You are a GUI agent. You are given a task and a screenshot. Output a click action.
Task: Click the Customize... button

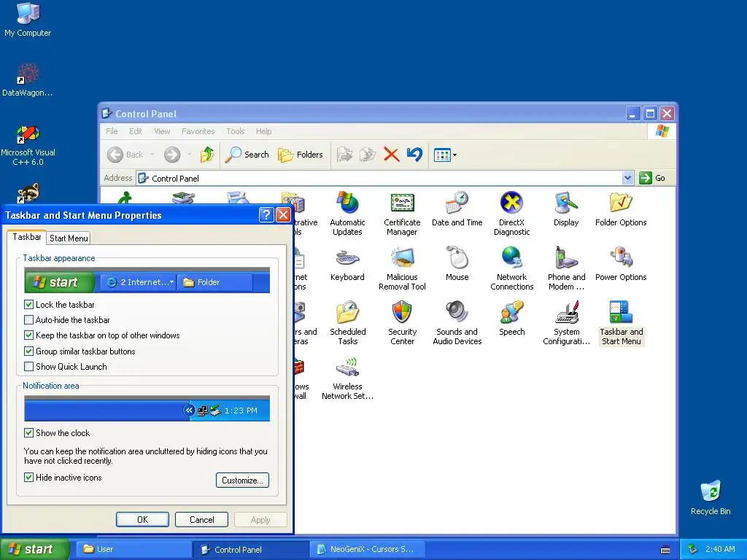pyautogui.click(x=242, y=480)
